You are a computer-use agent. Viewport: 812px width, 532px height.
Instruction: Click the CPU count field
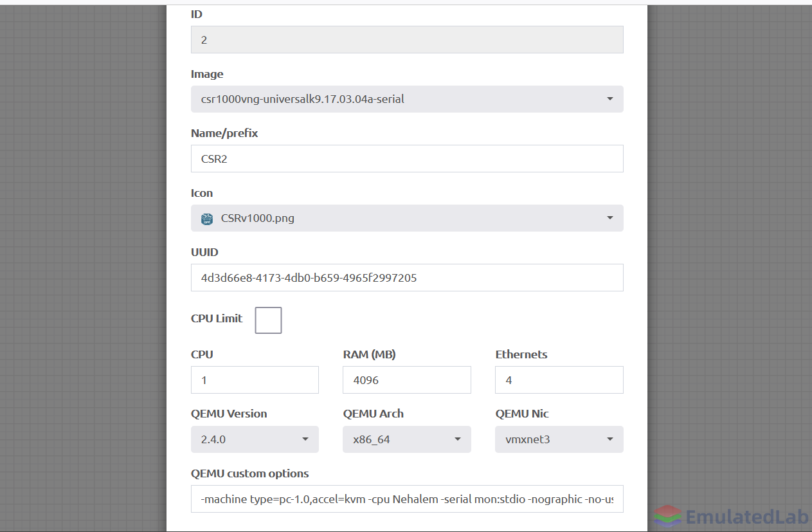[x=255, y=380]
